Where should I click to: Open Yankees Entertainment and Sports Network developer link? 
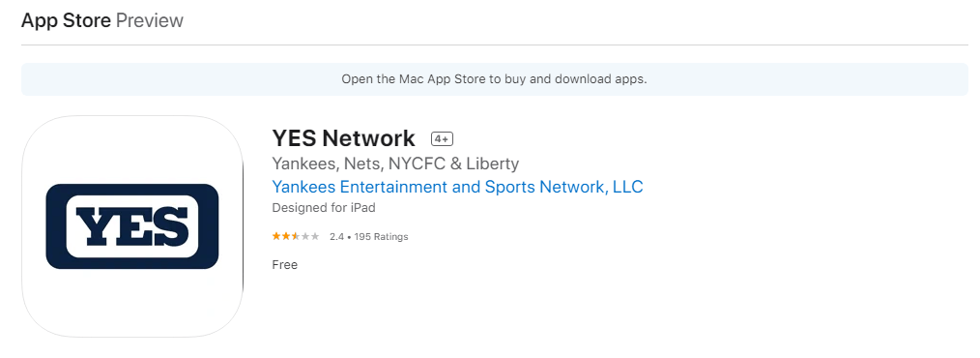(457, 187)
